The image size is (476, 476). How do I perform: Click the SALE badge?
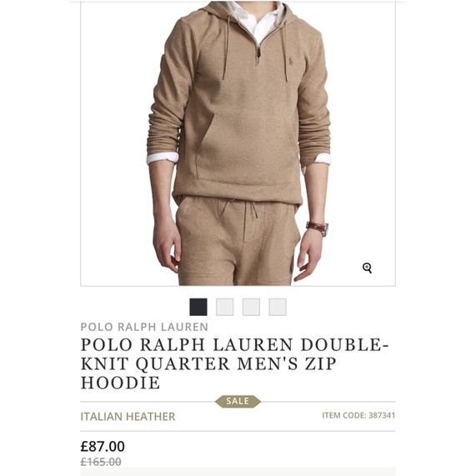[238, 401]
